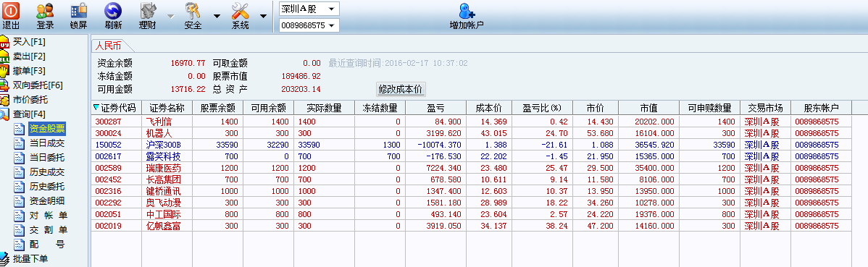This screenshot has height=267, width=868.
Task: Open 历史委托 in the sidebar tree
Action: 47,186
